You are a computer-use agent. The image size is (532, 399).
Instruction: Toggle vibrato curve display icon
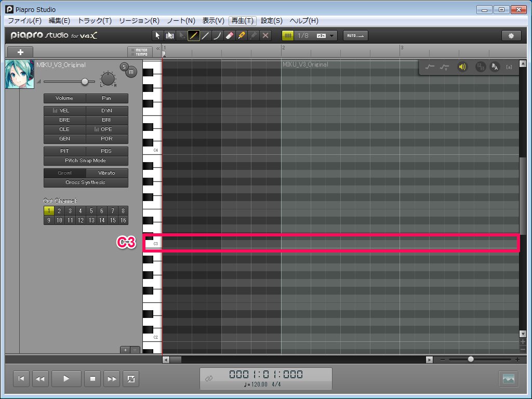(444, 67)
